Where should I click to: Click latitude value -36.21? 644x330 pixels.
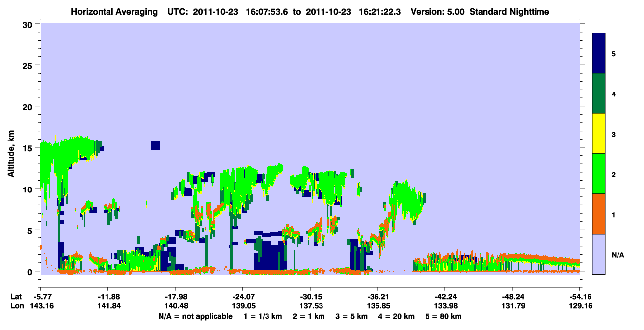pos(377,297)
